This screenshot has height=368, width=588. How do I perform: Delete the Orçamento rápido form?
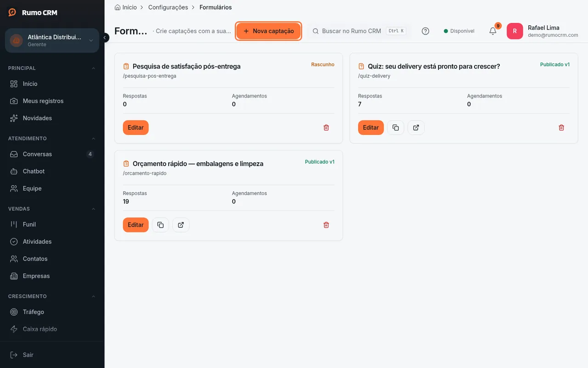(x=326, y=225)
